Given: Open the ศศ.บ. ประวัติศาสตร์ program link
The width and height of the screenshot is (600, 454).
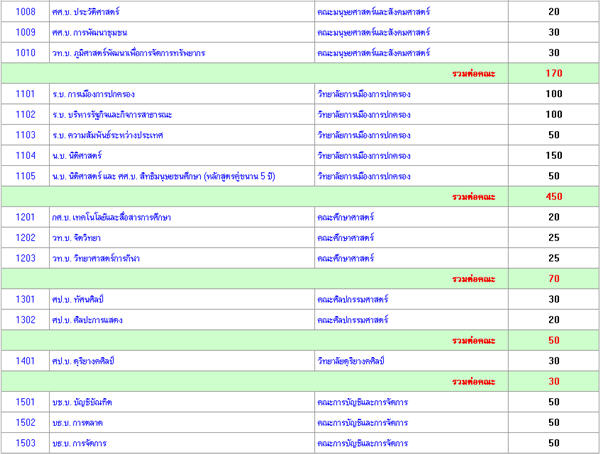Looking at the screenshot, I should [x=93, y=11].
